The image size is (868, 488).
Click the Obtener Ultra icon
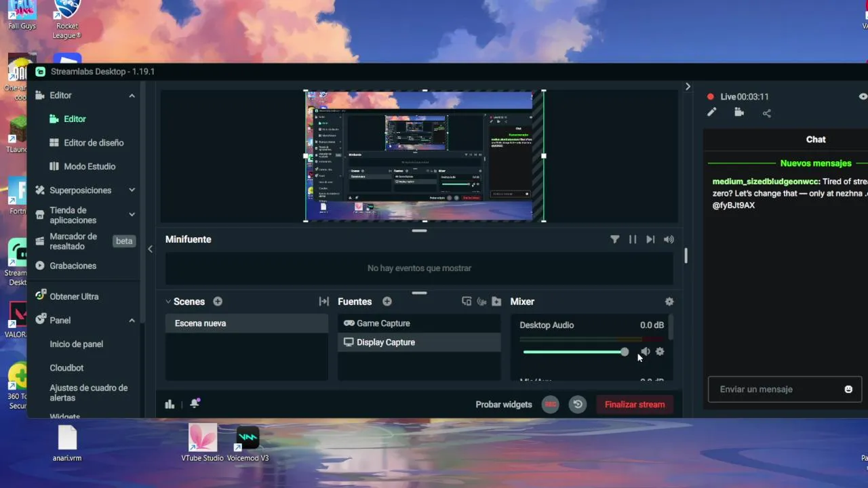click(40, 296)
